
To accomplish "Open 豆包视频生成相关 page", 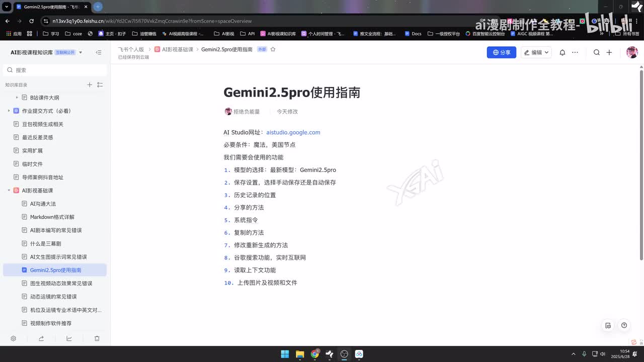I will click(42, 124).
